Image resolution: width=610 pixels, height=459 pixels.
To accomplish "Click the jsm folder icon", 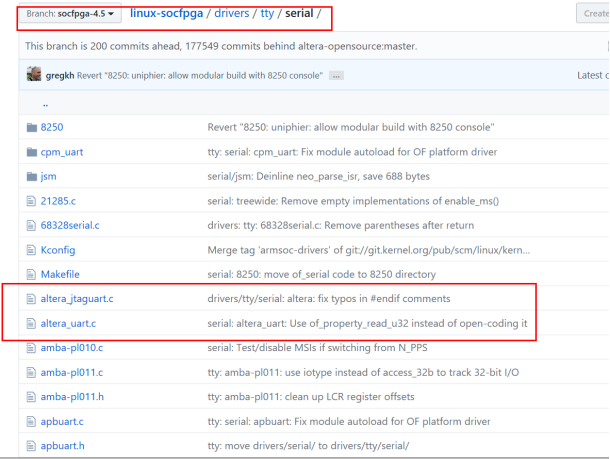I will pos(32,177).
